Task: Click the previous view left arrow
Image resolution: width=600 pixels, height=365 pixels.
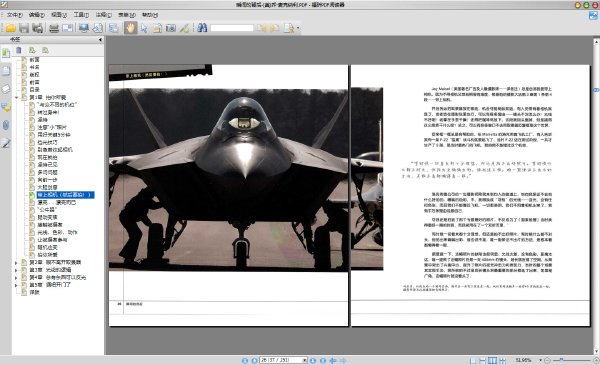Action: pyautogui.click(x=333, y=360)
